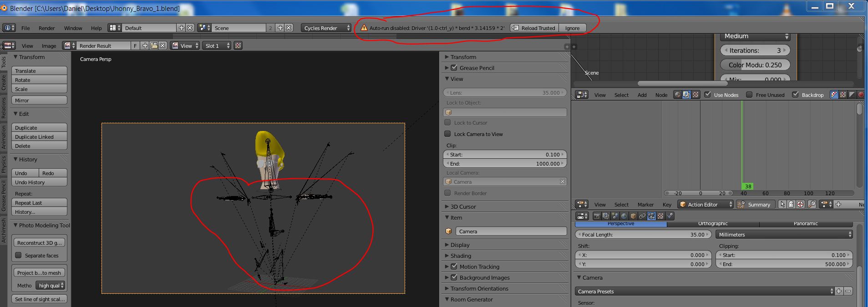Click Reload Trusted button
868x307 pixels.
(x=534, y=28)
